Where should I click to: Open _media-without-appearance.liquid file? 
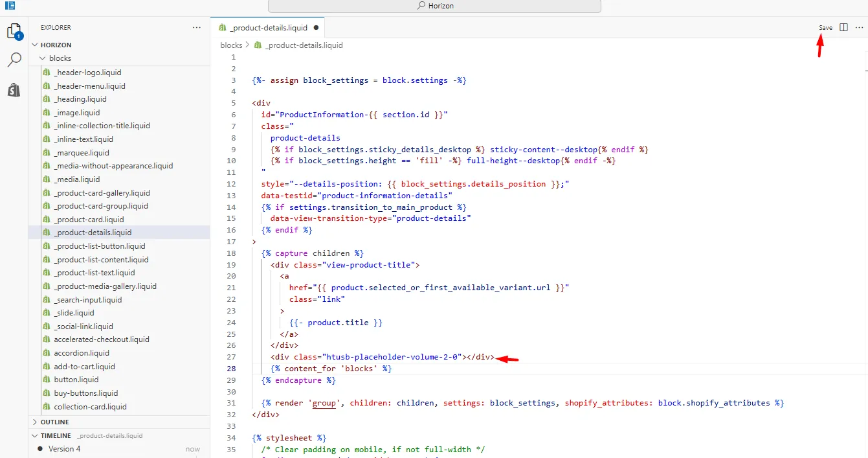click(x=113, y=166)
